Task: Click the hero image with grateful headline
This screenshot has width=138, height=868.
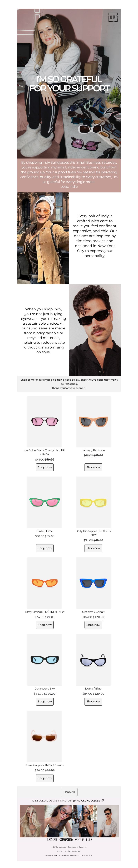Action: click(x=69, y=83)
